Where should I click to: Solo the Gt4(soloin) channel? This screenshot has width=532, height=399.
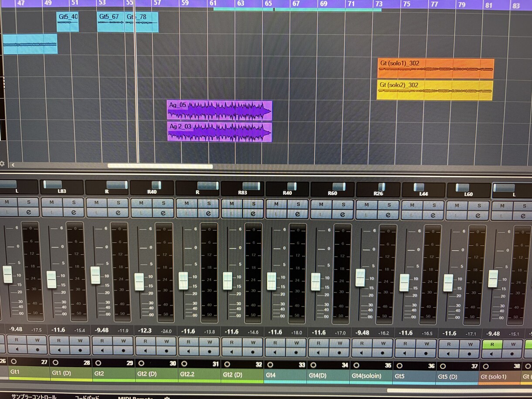[388, 205]
